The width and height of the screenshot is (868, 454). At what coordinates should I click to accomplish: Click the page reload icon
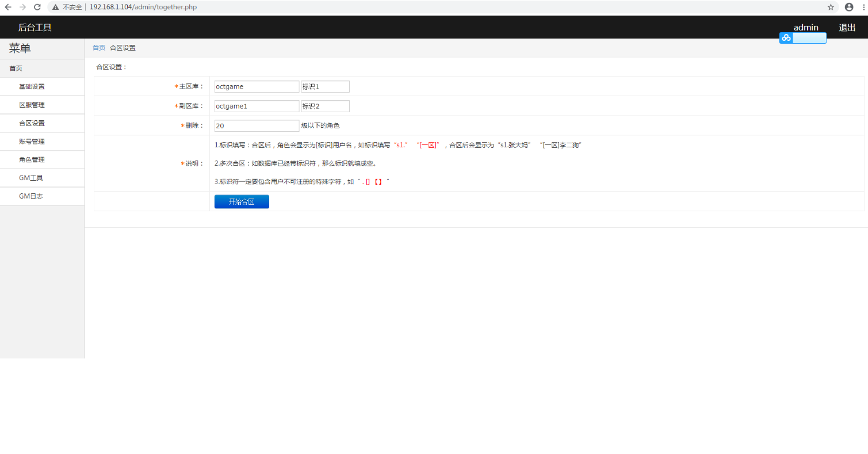(37, 7)
